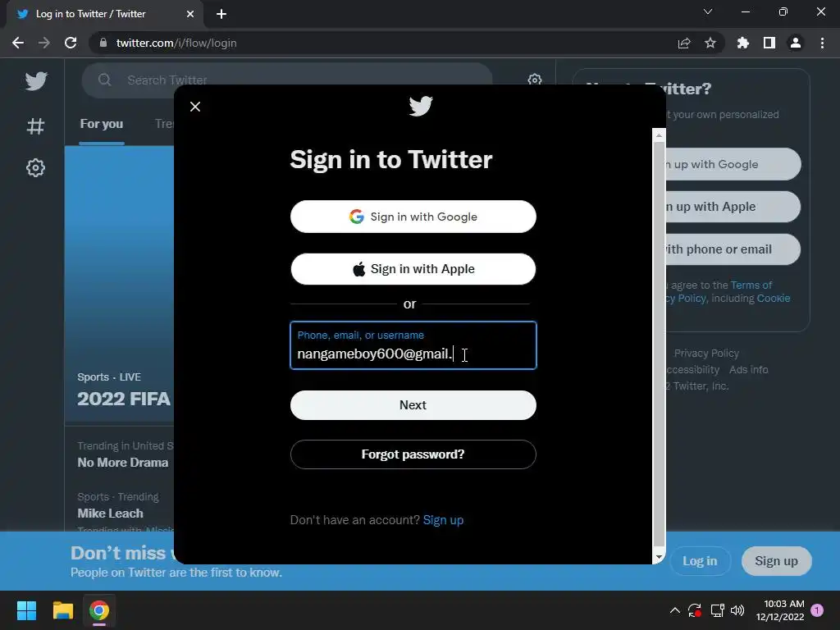Open No More Drama trending topic
The image size is (840, 630).
click(123, 463)
